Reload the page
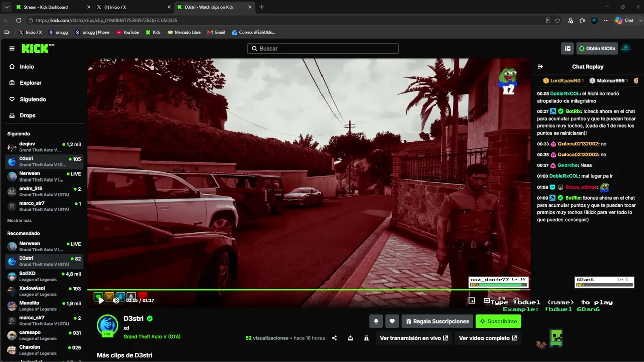The height and width of the screenshot is (362, 644). 19,20
